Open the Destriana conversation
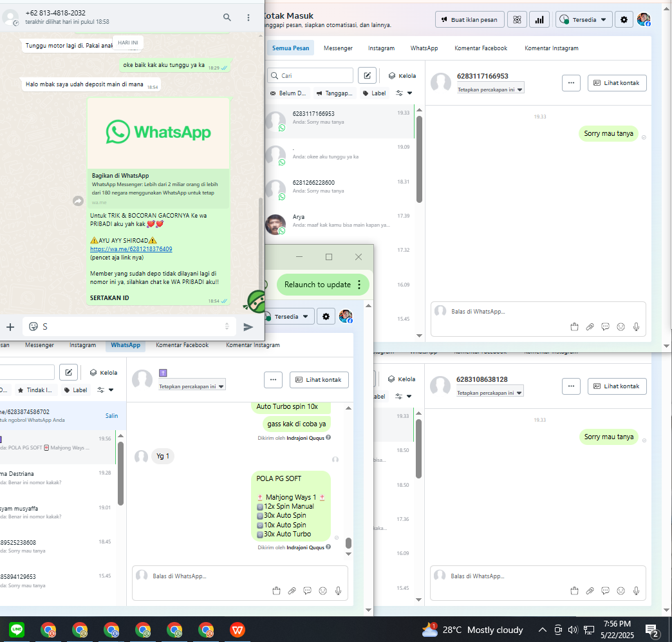The height and width of the screenshot is (642, 672). [x=58, y=478]
